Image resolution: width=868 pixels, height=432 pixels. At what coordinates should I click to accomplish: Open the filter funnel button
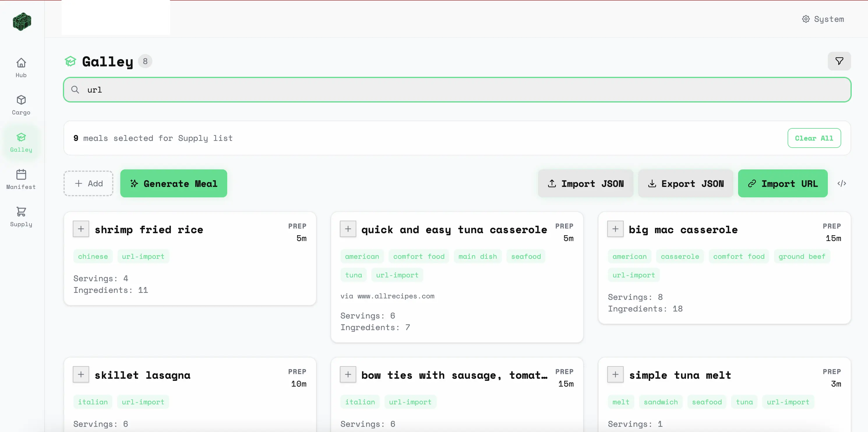point(839,61)
